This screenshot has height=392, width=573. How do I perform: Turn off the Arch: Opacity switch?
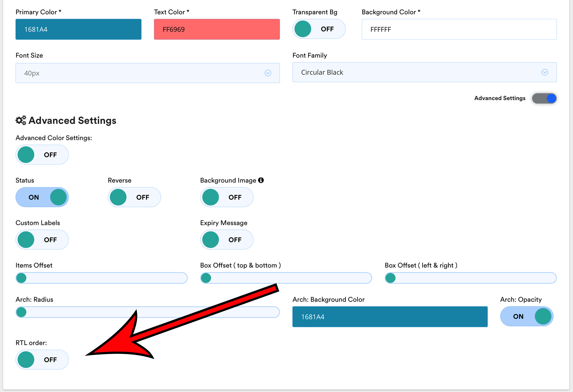(x=527, y=316)
